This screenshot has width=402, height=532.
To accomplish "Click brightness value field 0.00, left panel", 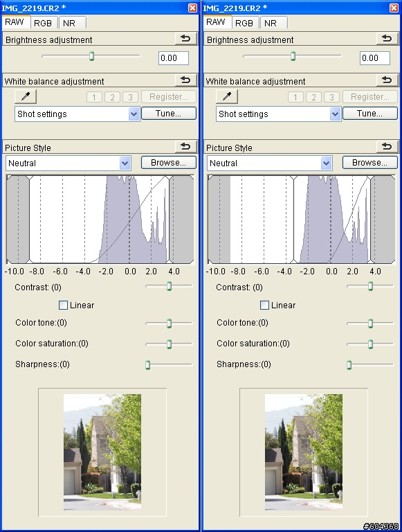I will (x=174, y=58).
